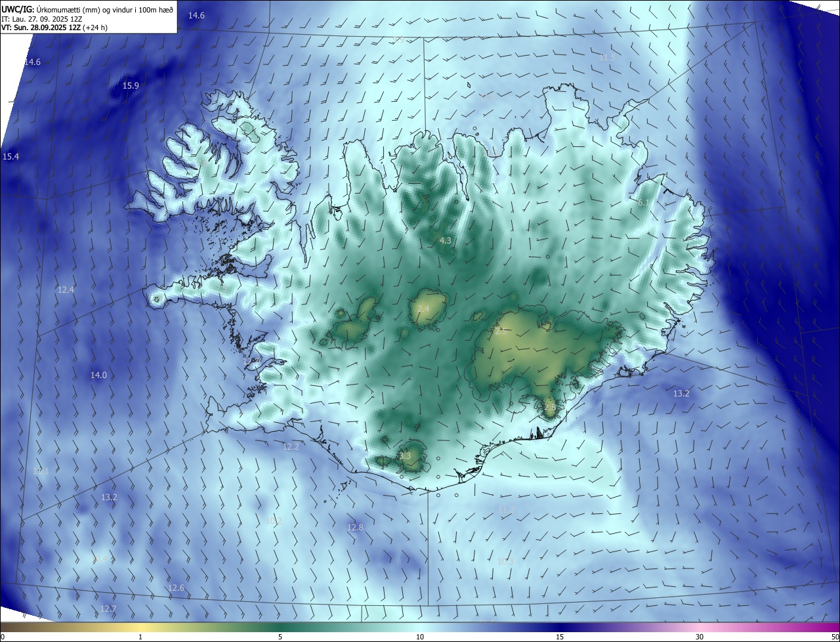840x642 pixels.
Task: Click the map value 12.7
Action: click(108, 609)
